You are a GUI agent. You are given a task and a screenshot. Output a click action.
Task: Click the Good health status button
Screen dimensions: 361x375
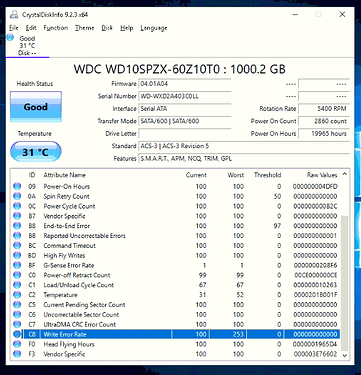pos(36,107)
